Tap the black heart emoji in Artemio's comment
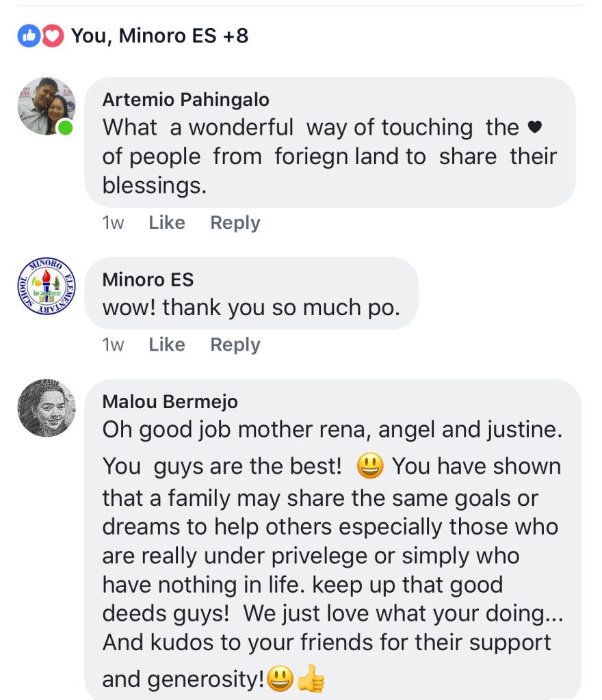This screenshot has height=700, width=602. pyautogui.click(x=536, y=128)
